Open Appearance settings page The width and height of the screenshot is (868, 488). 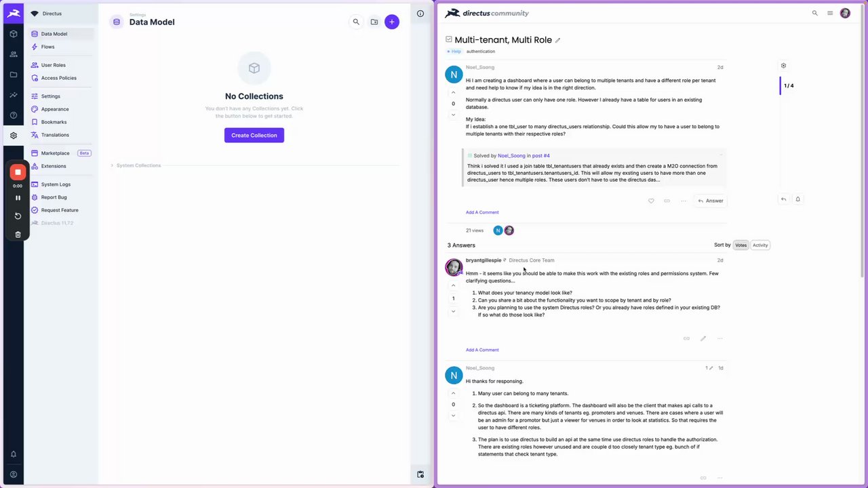61,109
